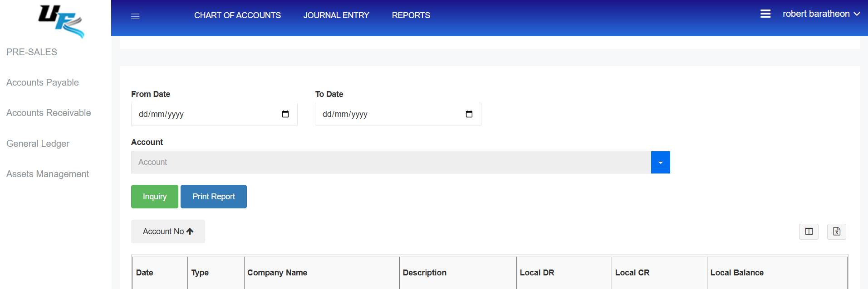This screenshot has width=868, height=289.
Task: Click the green Inquiry button
Action: click(155, 197)
